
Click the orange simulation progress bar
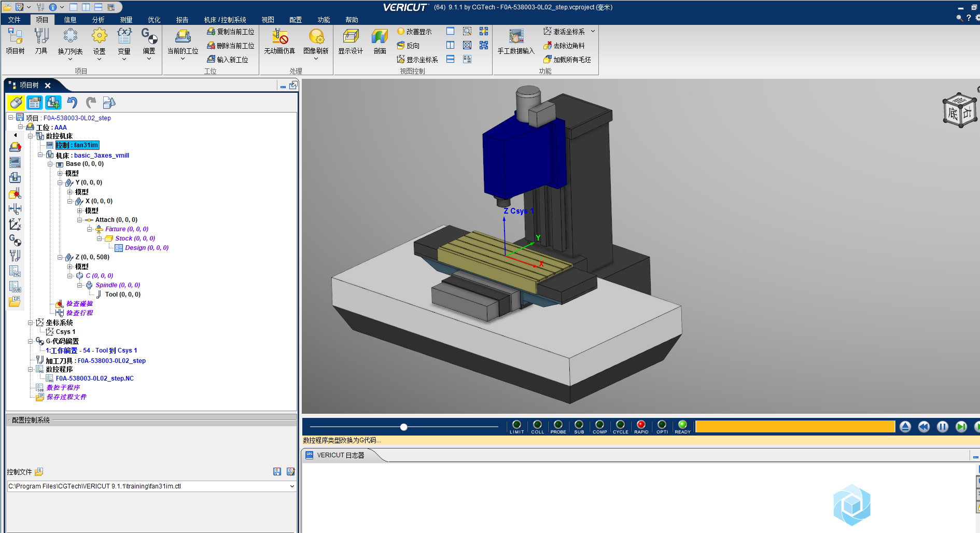coord(795,427)
